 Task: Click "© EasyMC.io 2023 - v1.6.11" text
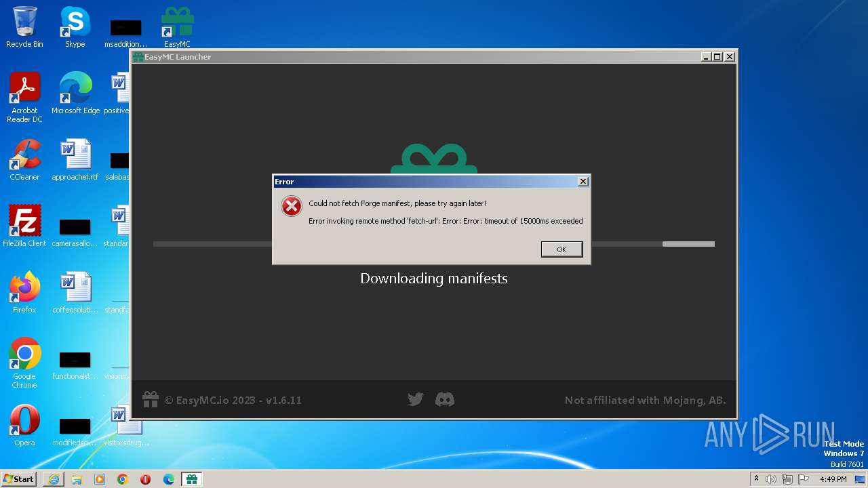click(233, 400)
